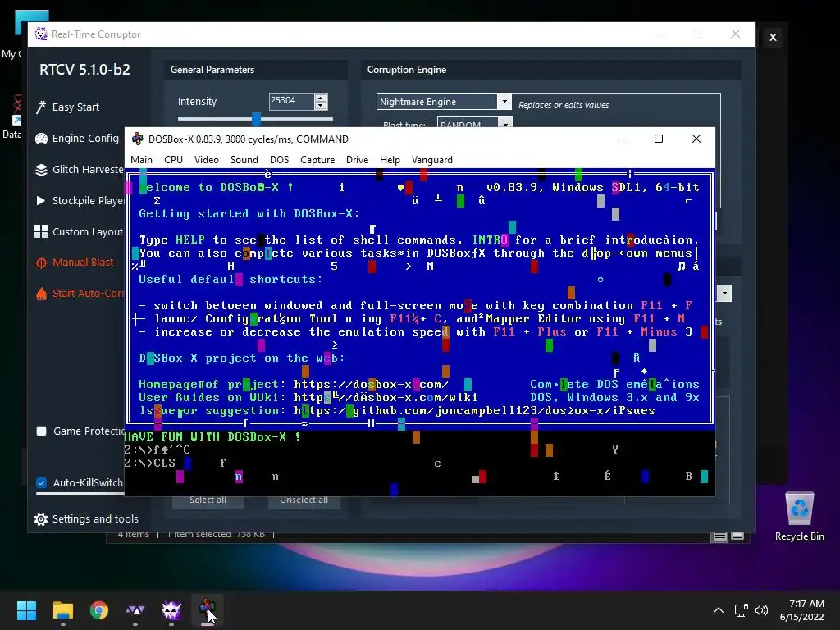The image size is (840, 630).
Task: Click the Select all button
Action: coord(208,500)
